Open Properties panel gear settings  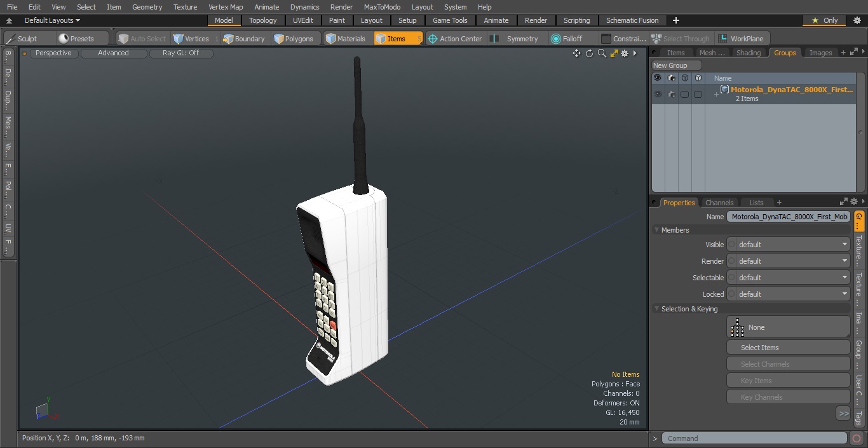pos(854,202)
